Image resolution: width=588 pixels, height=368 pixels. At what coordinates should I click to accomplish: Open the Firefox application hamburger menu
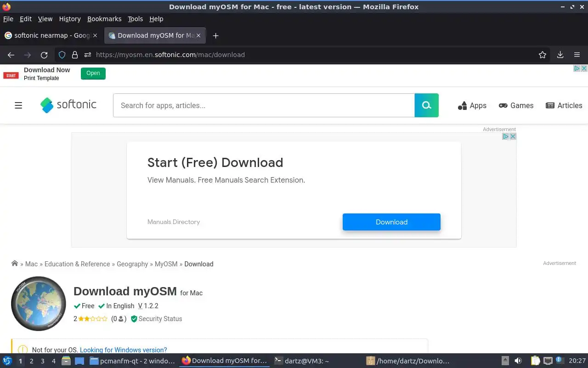pos(577,55)
